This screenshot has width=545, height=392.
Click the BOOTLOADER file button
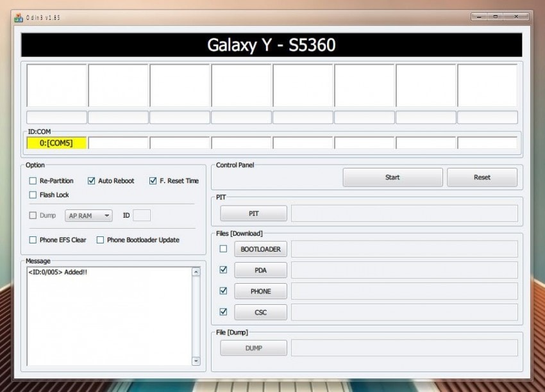[261, 249]
